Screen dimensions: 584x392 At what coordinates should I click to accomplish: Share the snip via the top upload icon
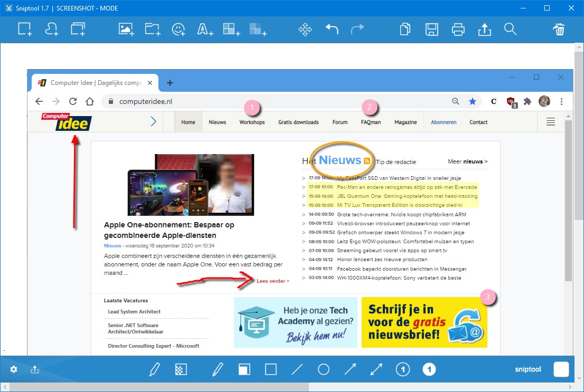[x=485, y=30]
